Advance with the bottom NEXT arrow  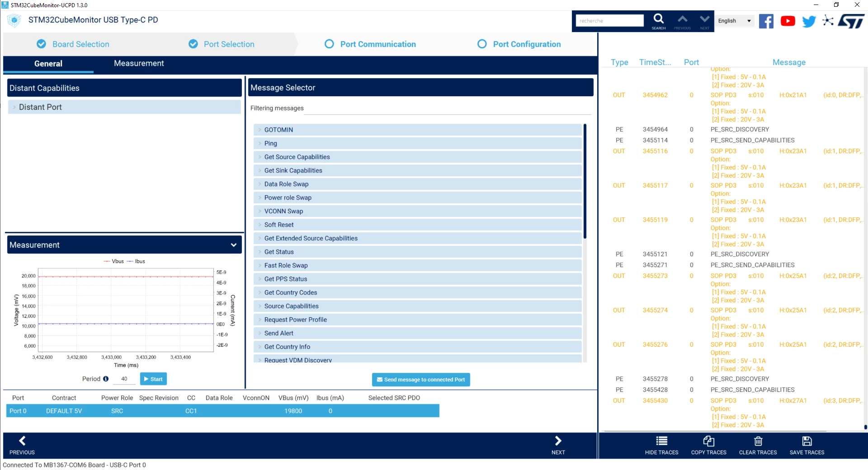[x=558, y=445]
